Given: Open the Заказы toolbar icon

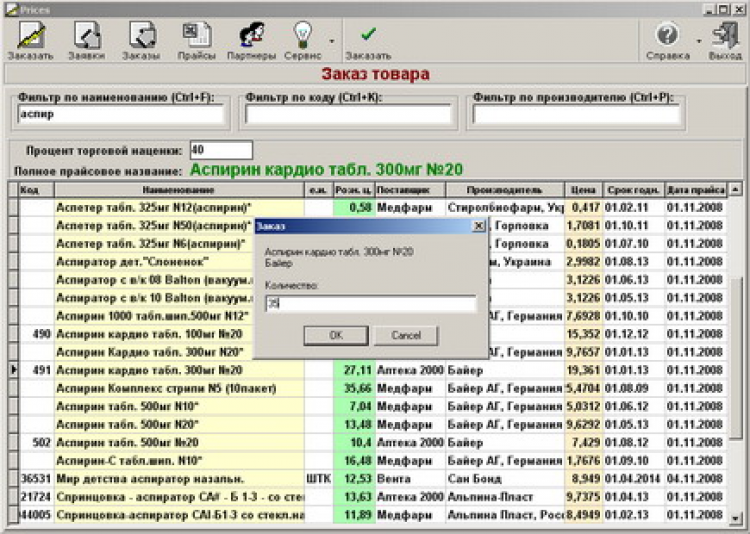Looking at the screenshot, I should [x=141, y=36].
